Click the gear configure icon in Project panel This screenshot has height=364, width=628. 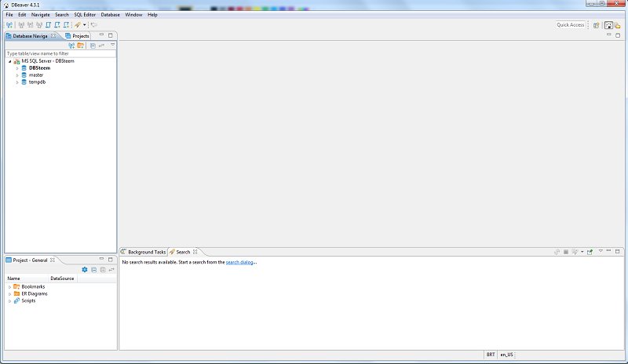[85, 270]
